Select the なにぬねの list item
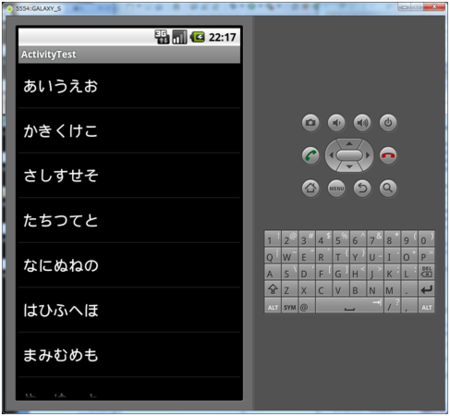Screen dimensions: 450x416 tap(129, 265)
